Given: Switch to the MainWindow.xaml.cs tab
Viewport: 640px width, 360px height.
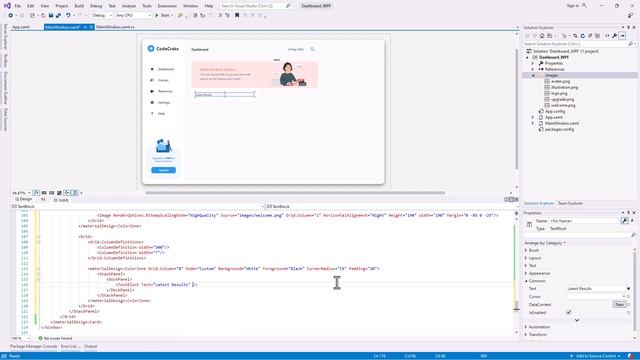Looking at the screenshot, I should tap(116, 27).
